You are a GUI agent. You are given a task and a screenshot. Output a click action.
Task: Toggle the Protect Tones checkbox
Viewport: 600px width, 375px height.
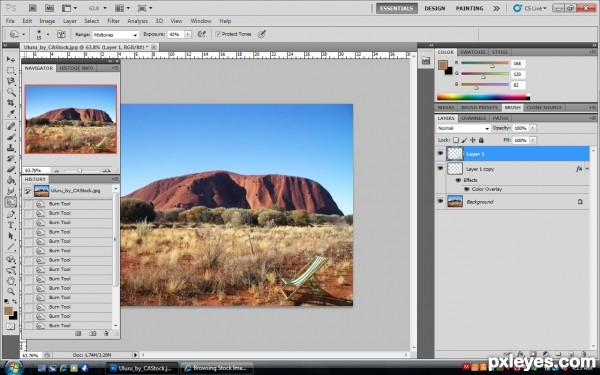pyautogui.click(x=218, y=34)
